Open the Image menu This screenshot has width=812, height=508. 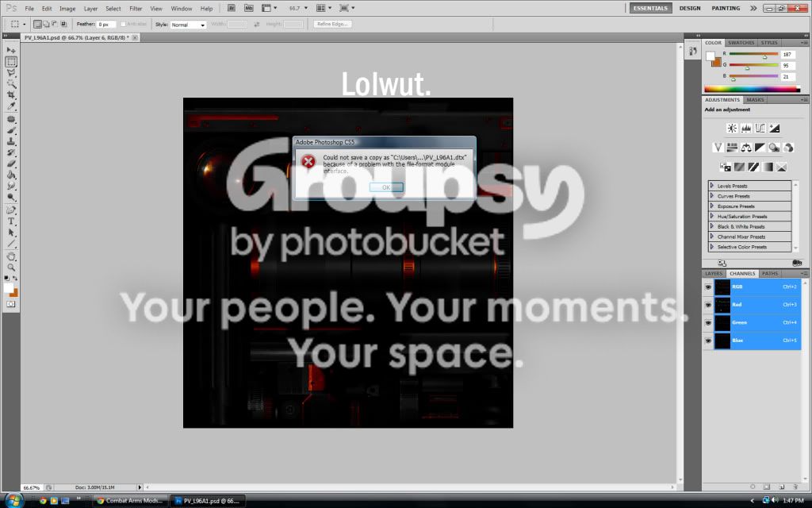click(x=67, y=8)
